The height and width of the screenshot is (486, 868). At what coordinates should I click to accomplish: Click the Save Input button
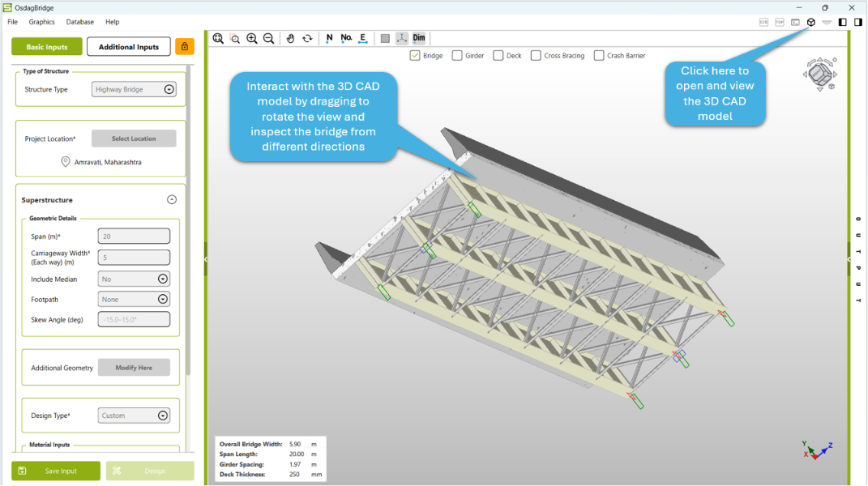pos(56,471)
